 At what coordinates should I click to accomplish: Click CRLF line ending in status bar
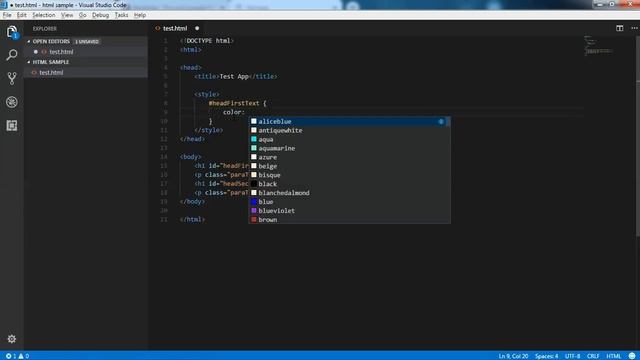click(x=593, y=356)
